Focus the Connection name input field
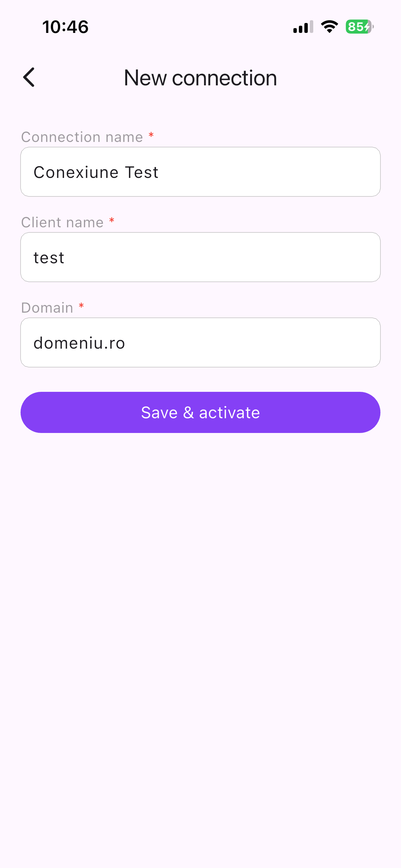 tap(200, 172)
